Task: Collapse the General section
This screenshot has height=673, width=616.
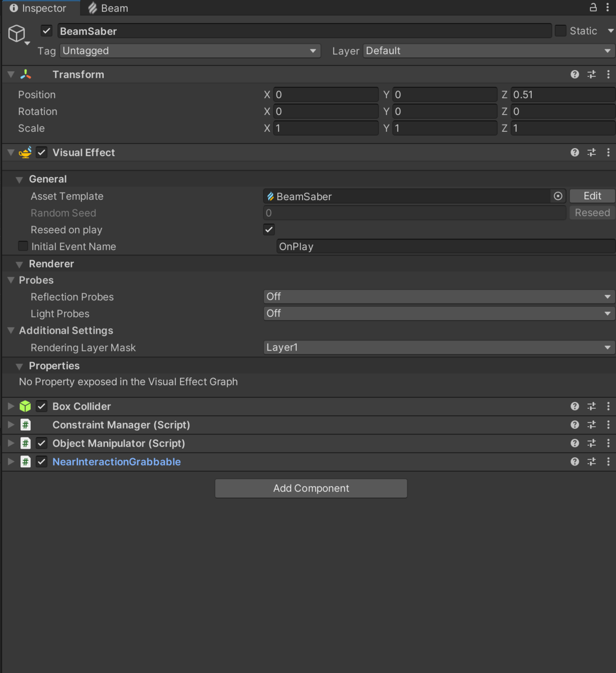Action: [20, 179]
